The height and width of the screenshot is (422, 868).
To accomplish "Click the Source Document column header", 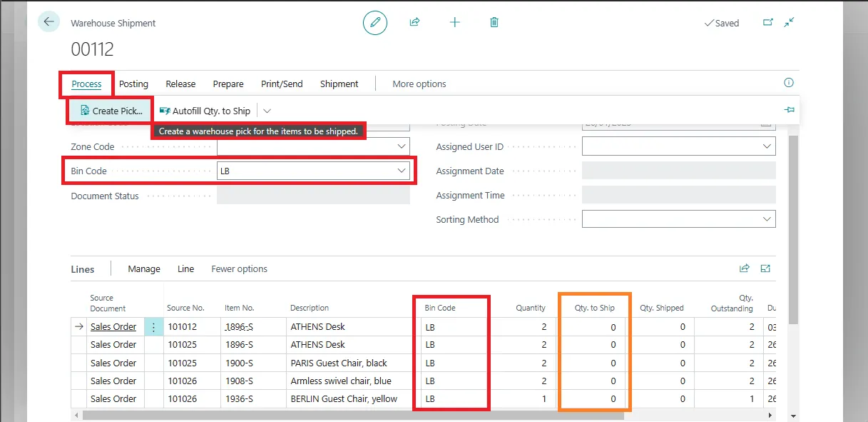I will click(x=108, y=303).
